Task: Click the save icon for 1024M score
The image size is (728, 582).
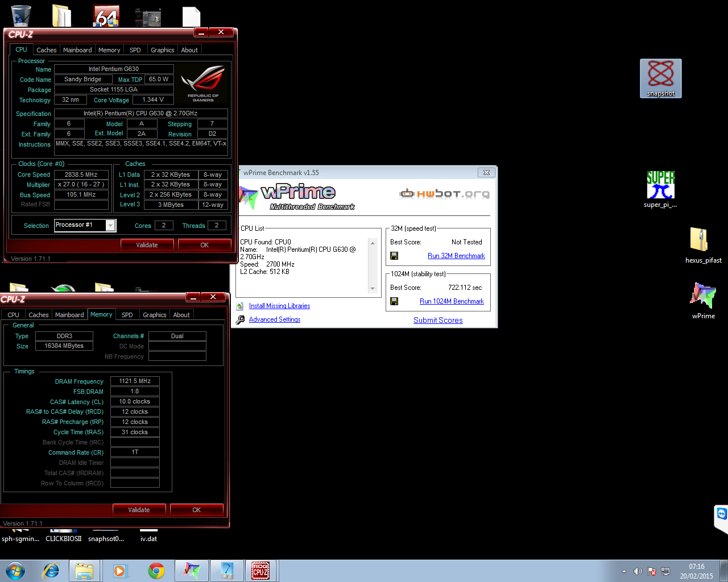Action: click(x=394, y=301)
